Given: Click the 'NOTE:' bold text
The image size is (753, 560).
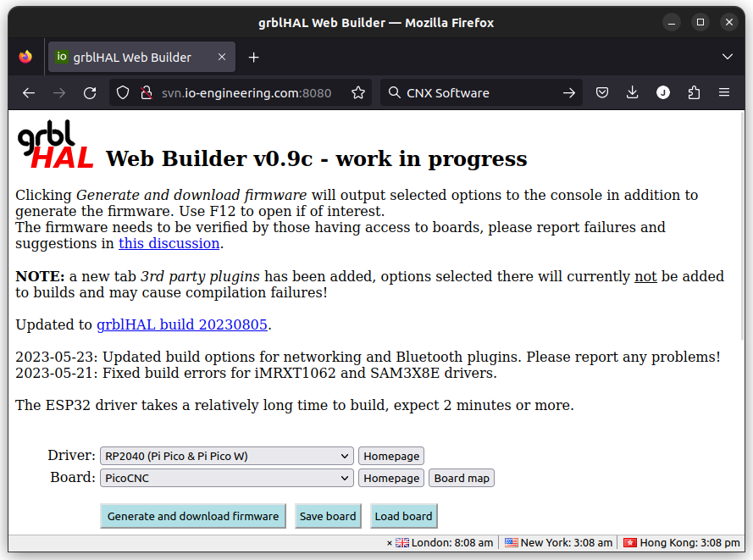Looking at the screenshot, I should coord(40,277).
